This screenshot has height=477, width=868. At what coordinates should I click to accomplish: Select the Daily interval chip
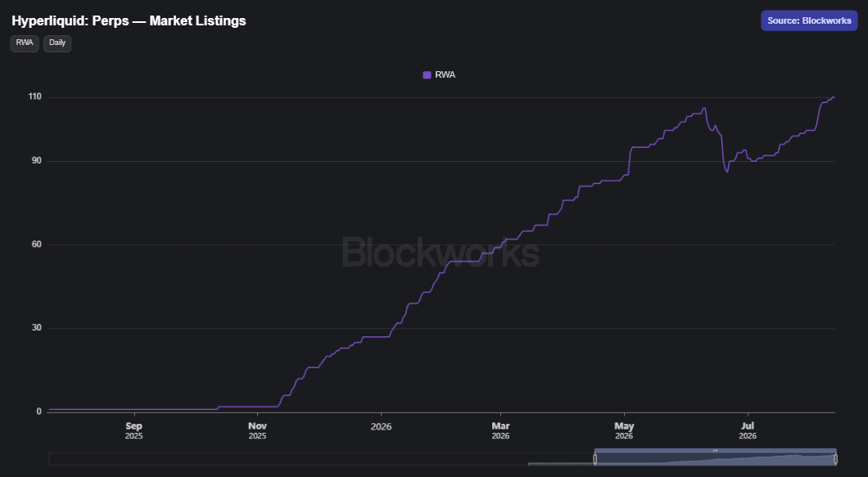point(57,43)
